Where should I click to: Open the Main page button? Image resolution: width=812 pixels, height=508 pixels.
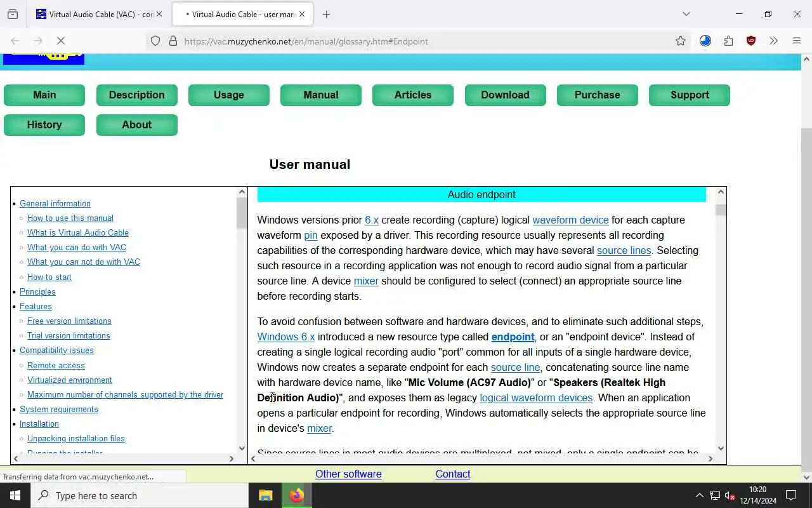click(44, 95)
